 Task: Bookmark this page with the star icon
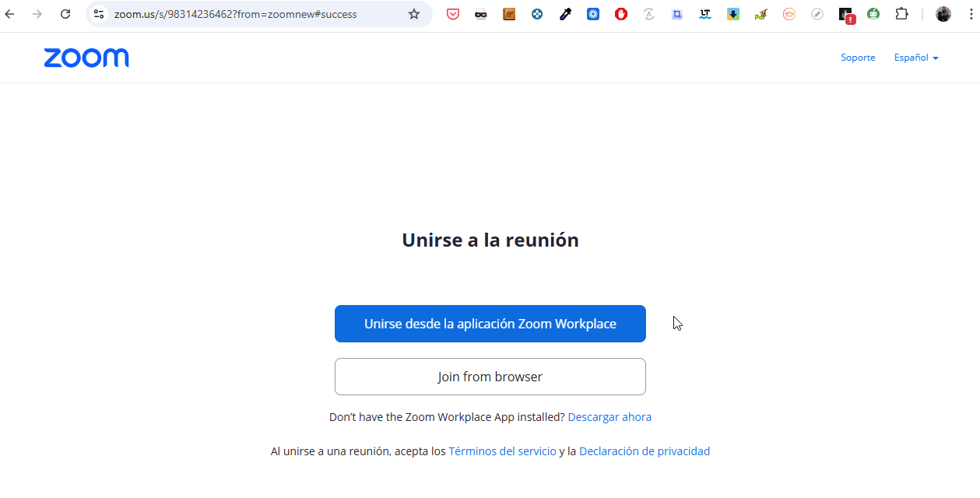click(x=414, y=14)
